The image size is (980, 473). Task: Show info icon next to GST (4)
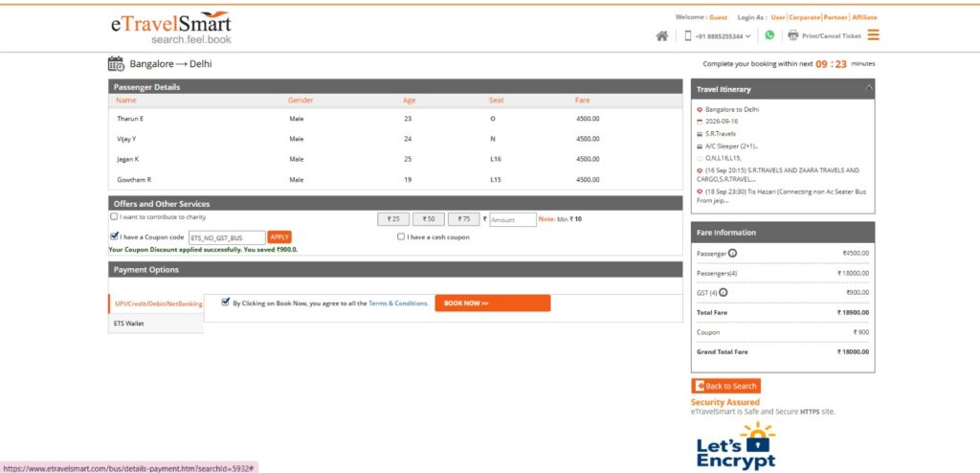coord(724,292)
